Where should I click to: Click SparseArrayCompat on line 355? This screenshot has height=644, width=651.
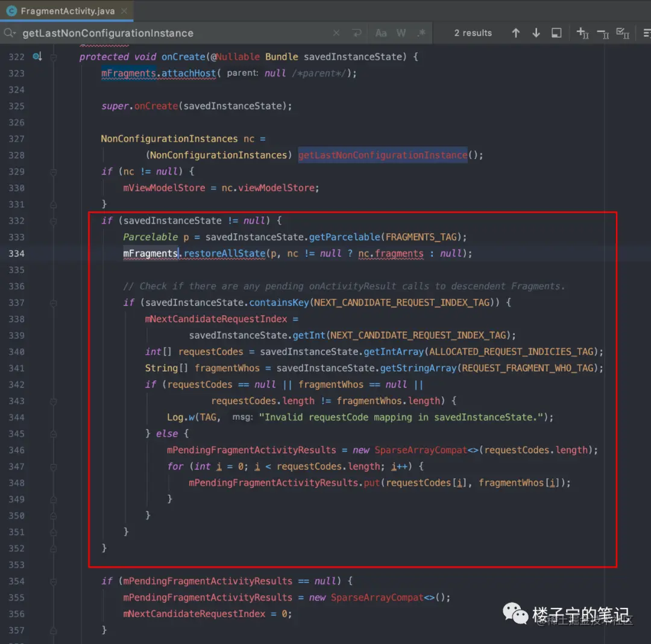(x=377, y=598)
